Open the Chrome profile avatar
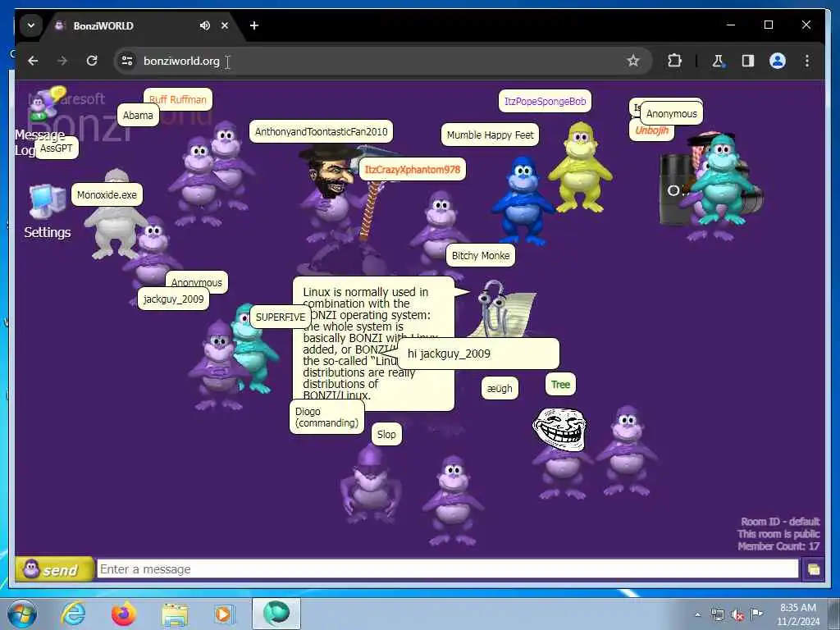The height and width of the screenshot is (630, 840). (778, 61)
